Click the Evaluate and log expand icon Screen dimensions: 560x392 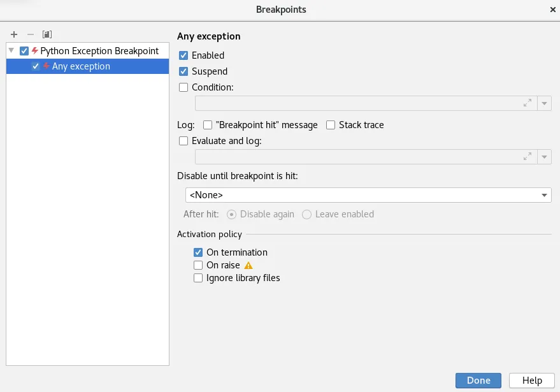pyautogui.click(x=527, y=157)
